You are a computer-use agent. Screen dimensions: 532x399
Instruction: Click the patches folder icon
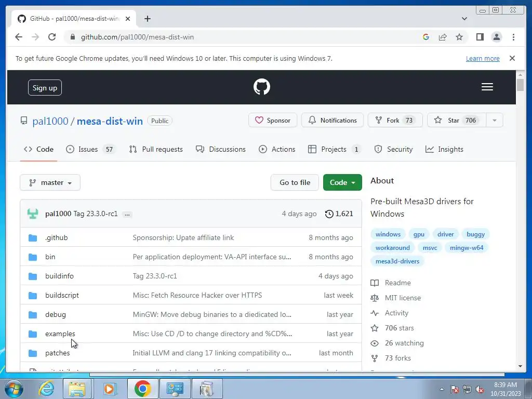pos(33,353)
